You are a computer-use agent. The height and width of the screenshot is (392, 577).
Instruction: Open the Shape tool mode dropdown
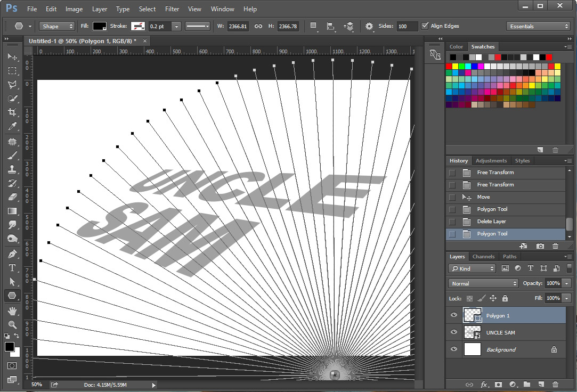click(x=56, y=26)
